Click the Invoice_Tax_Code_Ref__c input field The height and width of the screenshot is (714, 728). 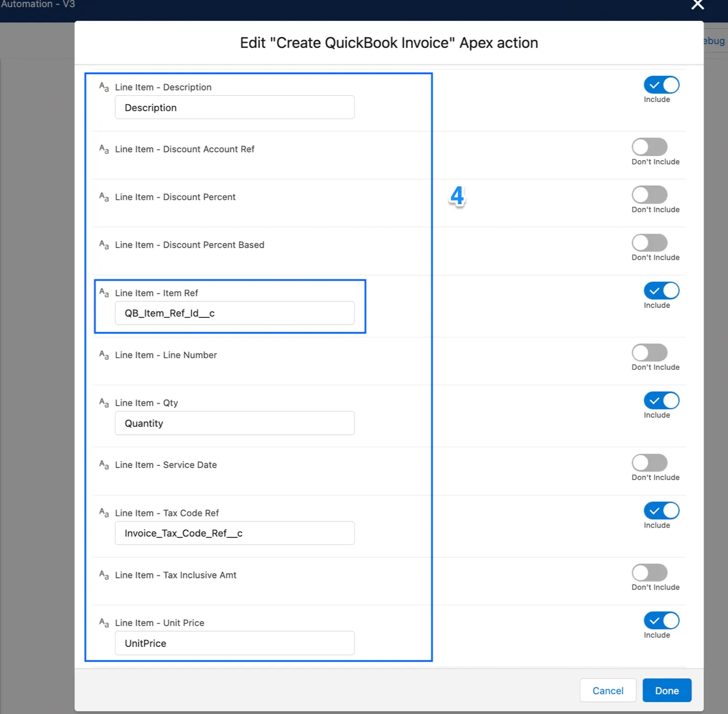point(235,533)
